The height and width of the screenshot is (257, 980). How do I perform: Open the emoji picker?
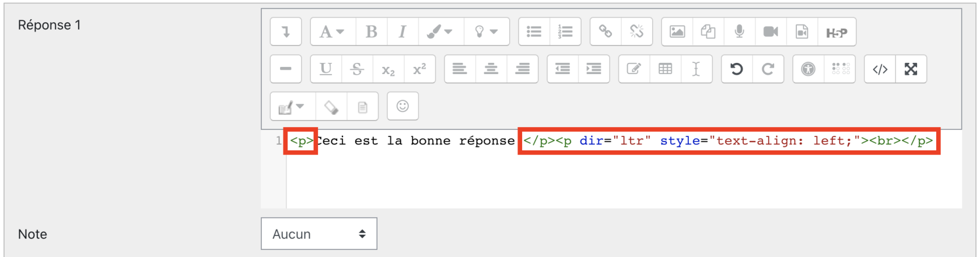coord(402,106)
